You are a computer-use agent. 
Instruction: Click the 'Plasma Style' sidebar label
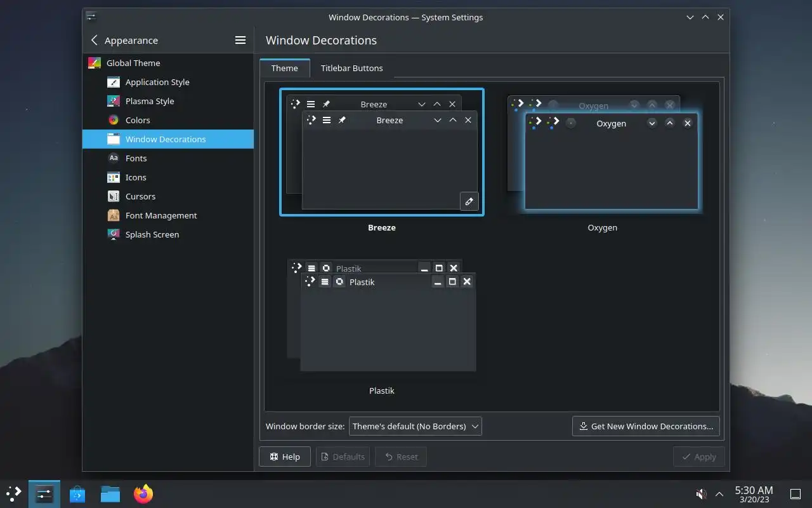150,101
